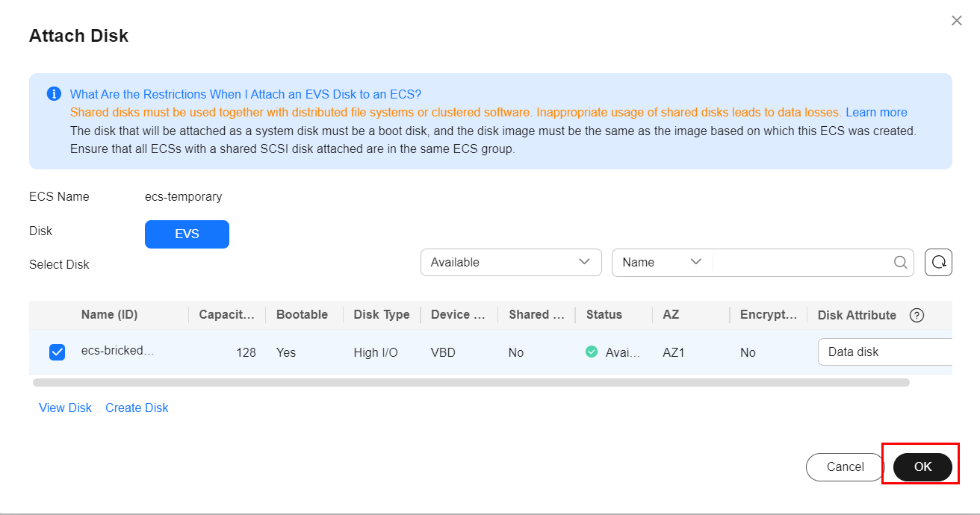Click the Disk Attribute help icon

[917, 315]
